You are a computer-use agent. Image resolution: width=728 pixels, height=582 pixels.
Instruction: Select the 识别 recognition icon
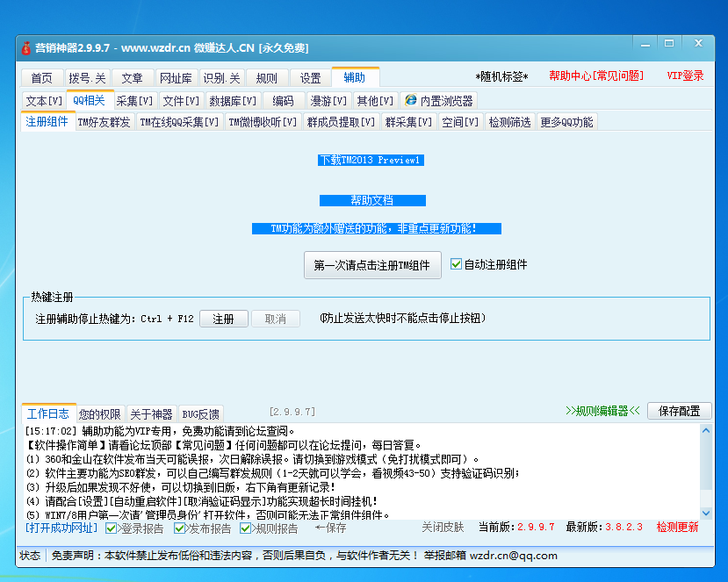coord(223,76)
